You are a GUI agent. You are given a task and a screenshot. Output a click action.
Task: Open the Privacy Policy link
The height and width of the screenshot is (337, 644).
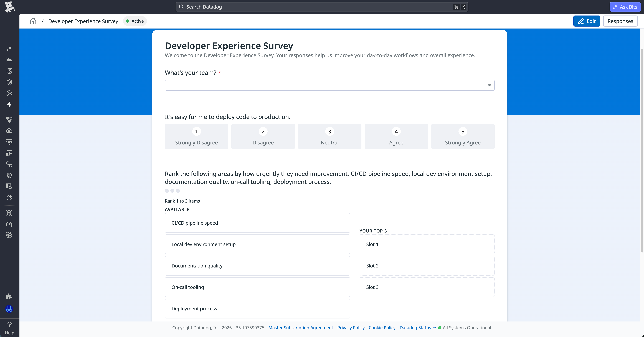tap(351, 328)
